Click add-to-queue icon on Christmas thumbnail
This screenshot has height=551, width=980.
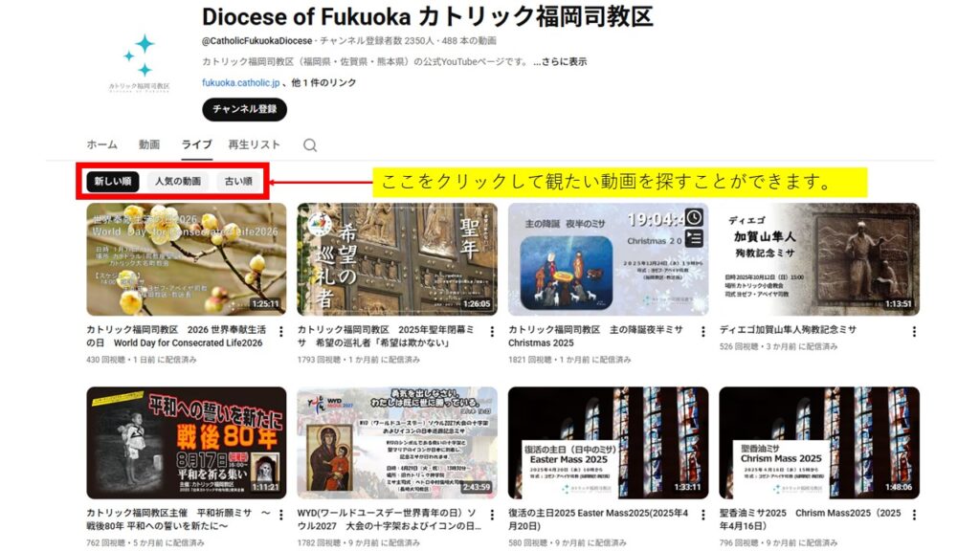coord(694,238)
